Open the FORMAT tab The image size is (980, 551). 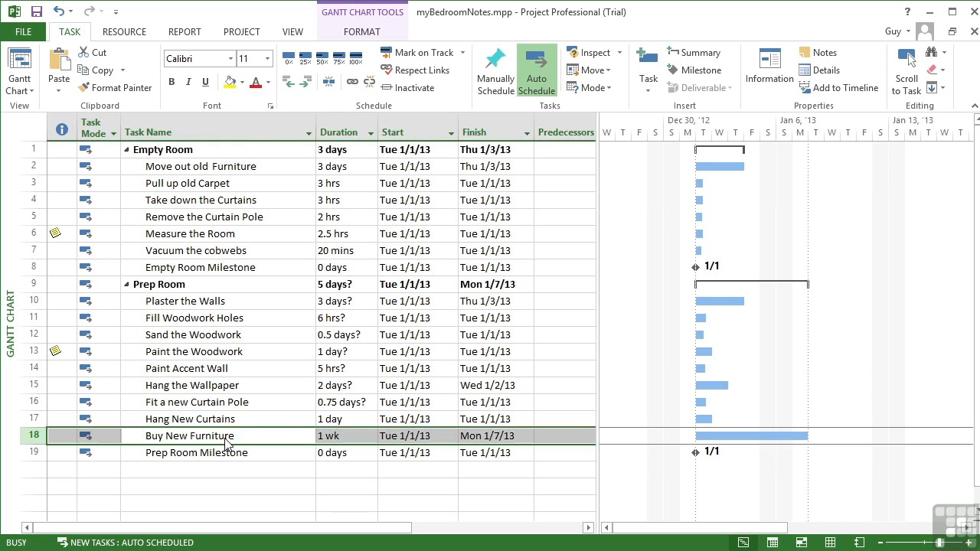click(361, 31)
